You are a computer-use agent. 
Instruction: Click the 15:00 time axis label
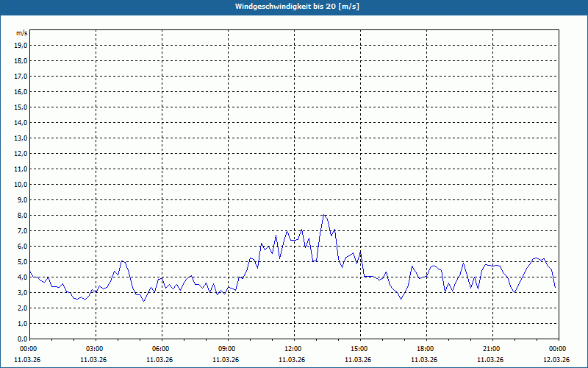359,348
